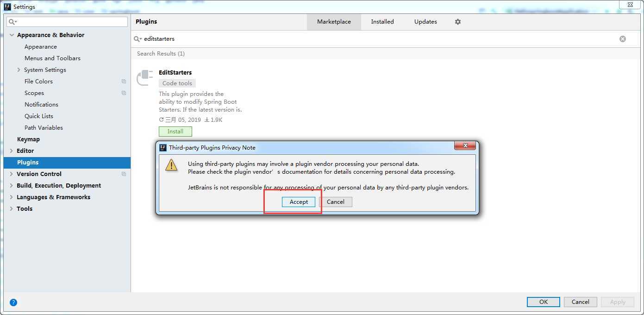Close the Privacy Note dialog
The image size is (644, 315).
point(465,146)
